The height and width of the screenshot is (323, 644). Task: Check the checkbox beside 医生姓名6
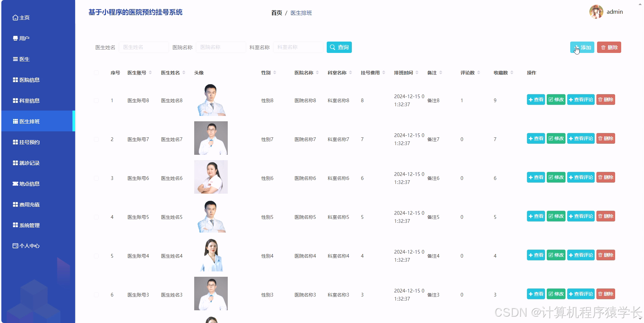coord(96,178)
